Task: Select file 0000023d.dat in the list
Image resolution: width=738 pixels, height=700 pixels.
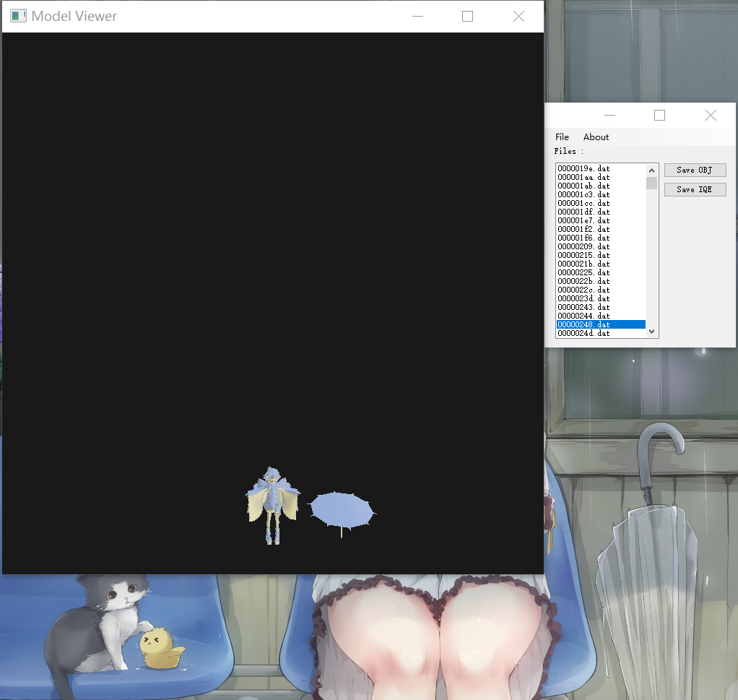Action: tap(601, 298)
